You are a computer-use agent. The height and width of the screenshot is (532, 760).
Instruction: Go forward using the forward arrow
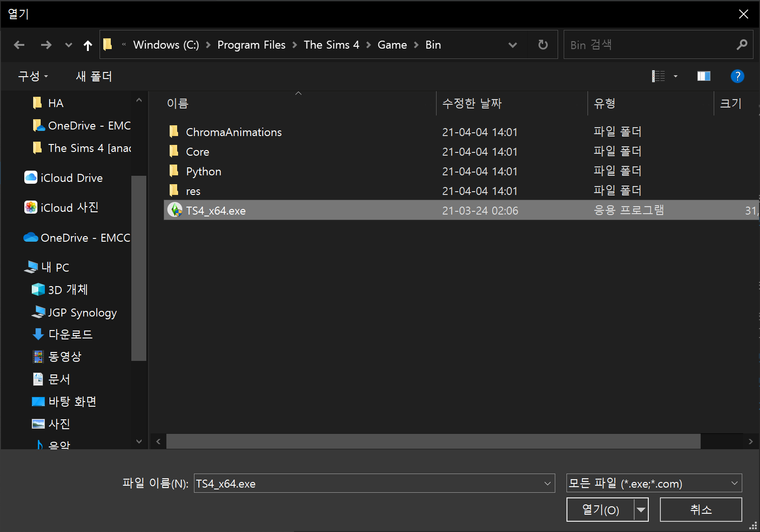[46, 45]
